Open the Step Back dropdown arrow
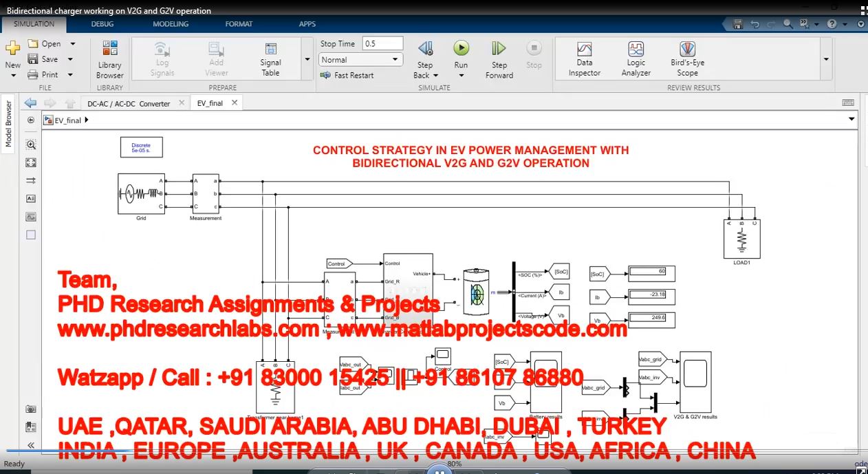 coord(435,75)
